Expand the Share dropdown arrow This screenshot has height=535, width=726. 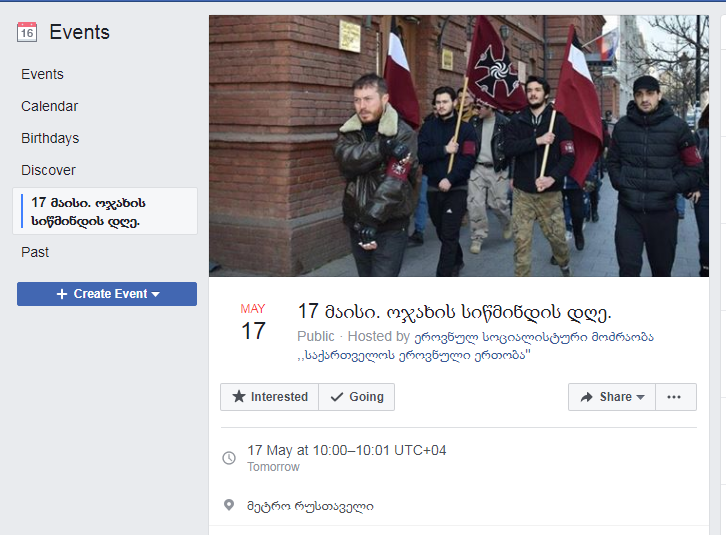tap(641, 397)
